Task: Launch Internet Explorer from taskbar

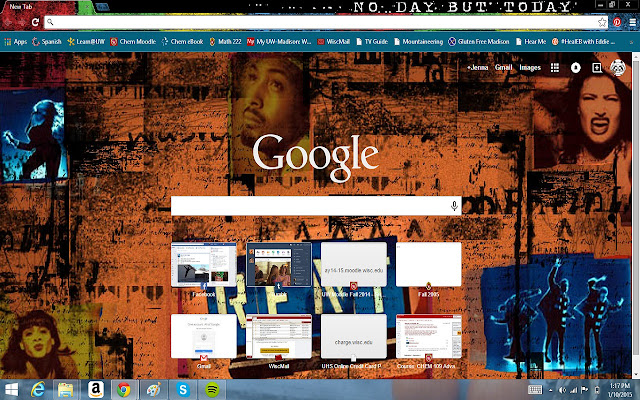Action: coord(38,390)
